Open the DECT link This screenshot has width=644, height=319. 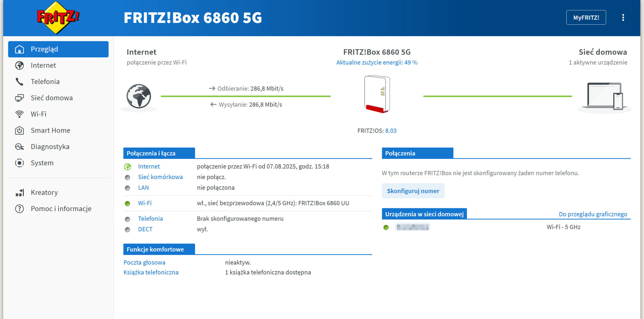(145, 229)
